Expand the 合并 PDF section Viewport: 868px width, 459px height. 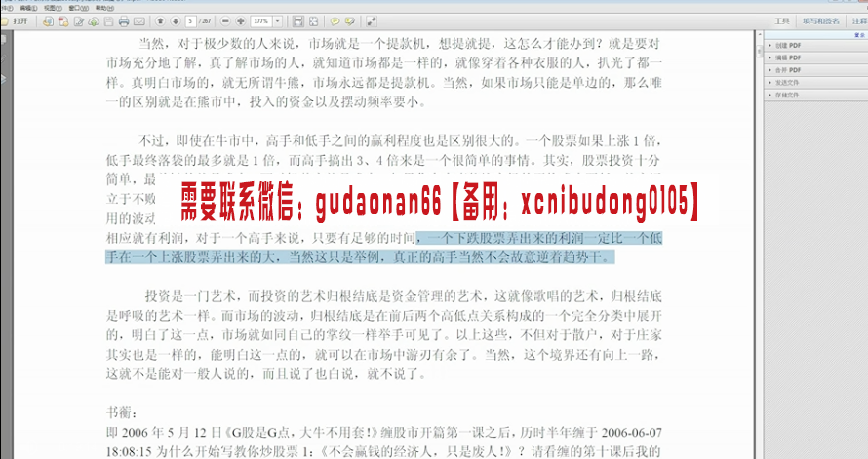pyautogui.click(x=815, y=70)
